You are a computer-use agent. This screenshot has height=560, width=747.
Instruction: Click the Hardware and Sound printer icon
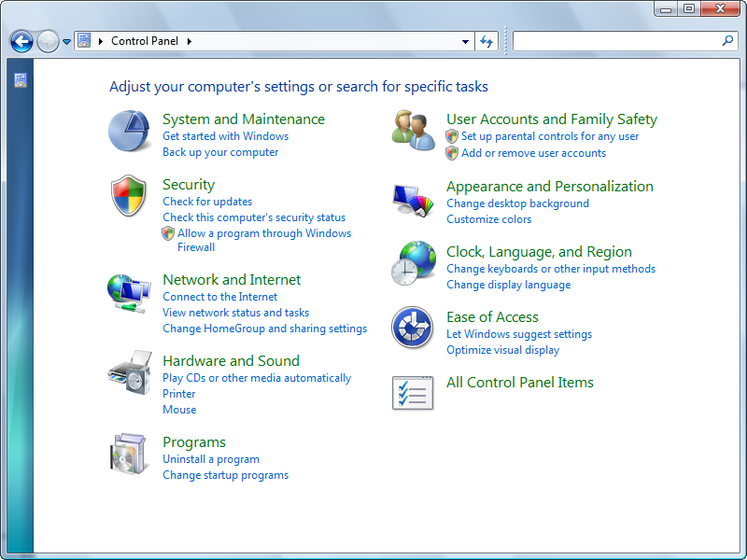pyautogui.click(x=129, y=373)
